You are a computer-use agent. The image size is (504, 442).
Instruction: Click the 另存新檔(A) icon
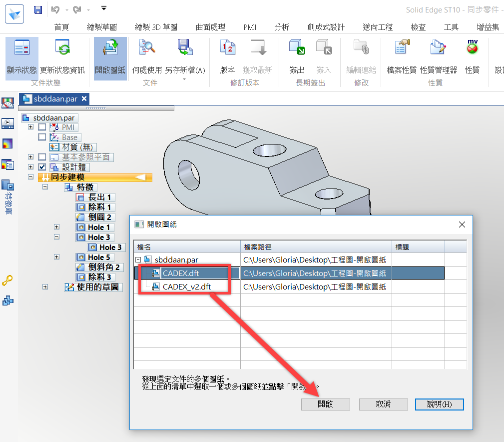coord(185,47)
